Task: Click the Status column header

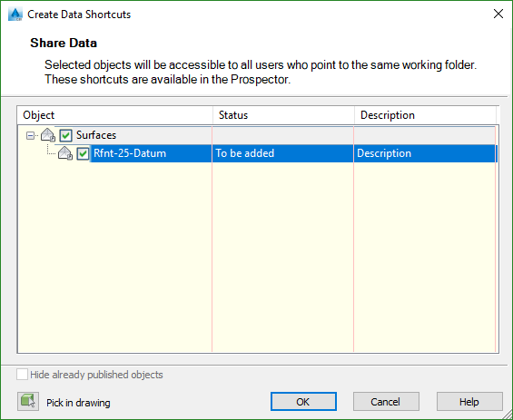Action: [283, 115]
